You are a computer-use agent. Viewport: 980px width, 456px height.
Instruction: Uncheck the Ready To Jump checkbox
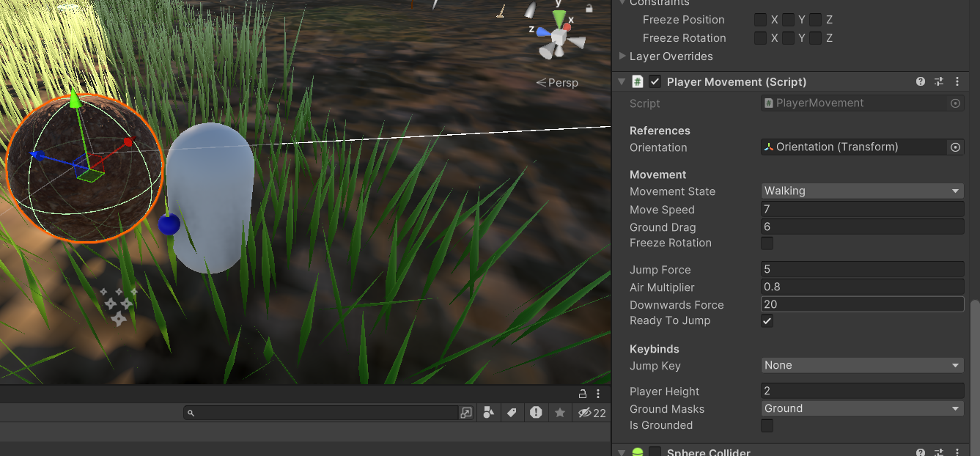tap(767, 321)
